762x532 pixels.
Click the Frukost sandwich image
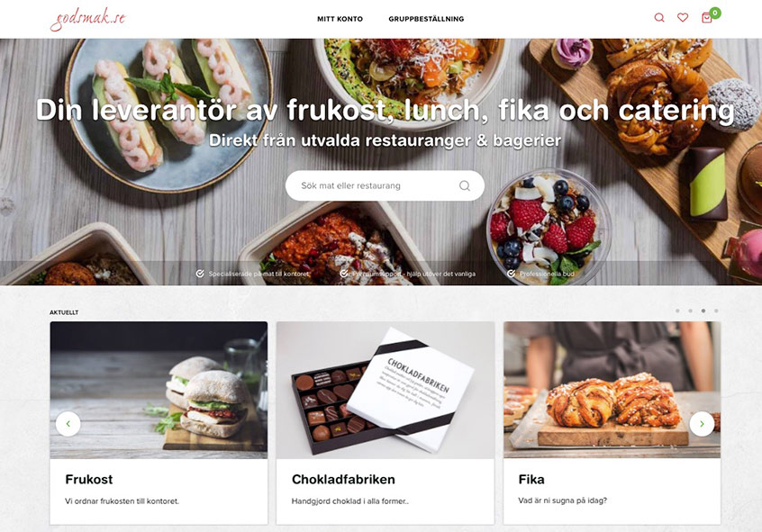tap(159, 390)
